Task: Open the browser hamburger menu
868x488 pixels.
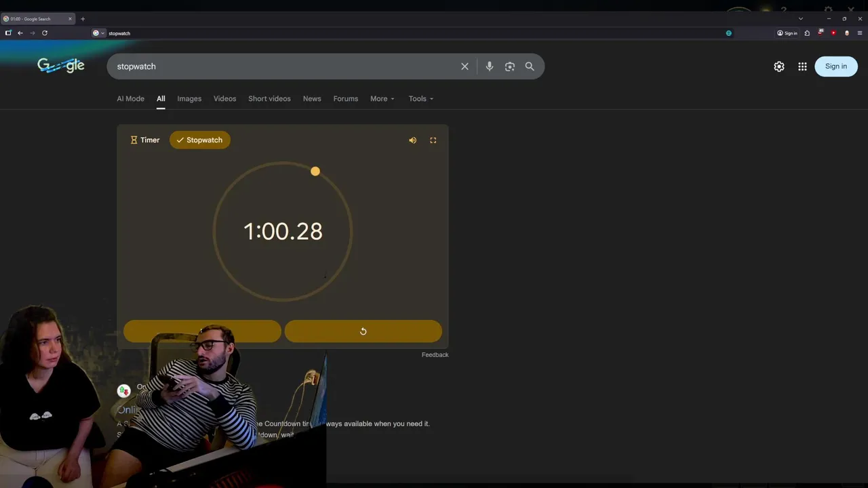Action: click(x=860, y=33)
